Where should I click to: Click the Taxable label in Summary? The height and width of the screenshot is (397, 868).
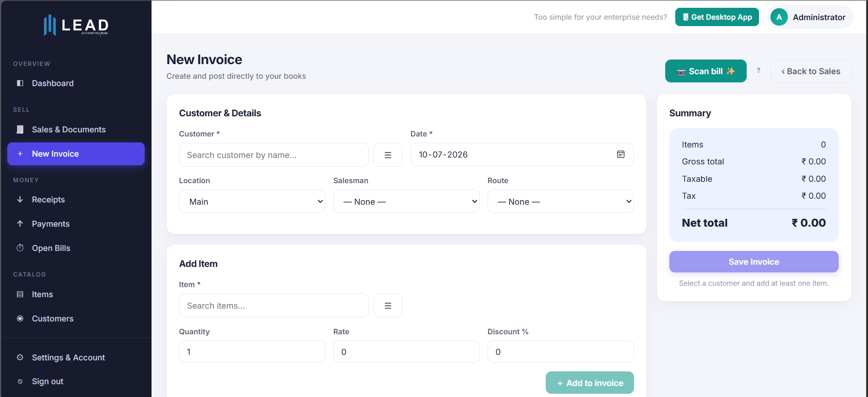tap(697, 179)
